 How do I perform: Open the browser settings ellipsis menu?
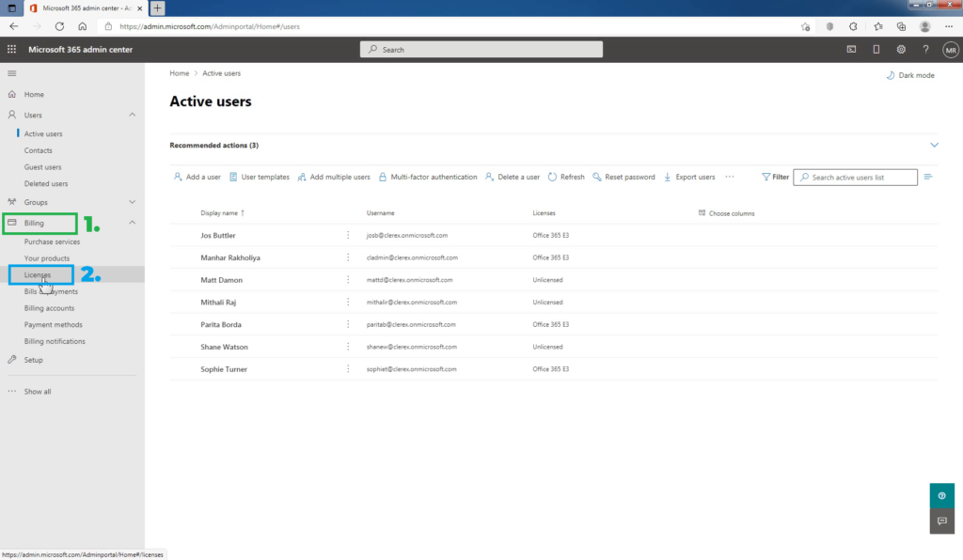949,26
